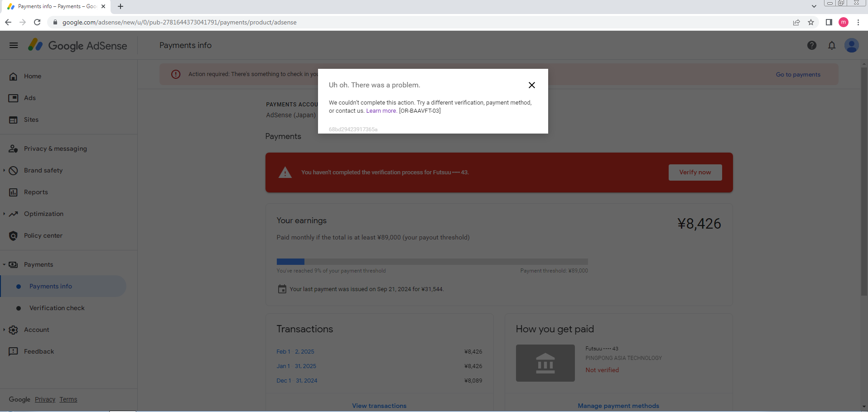The height and width of the screenshot is (412, 868).
Task: Click the Home house icon
Action: point(14,76)
